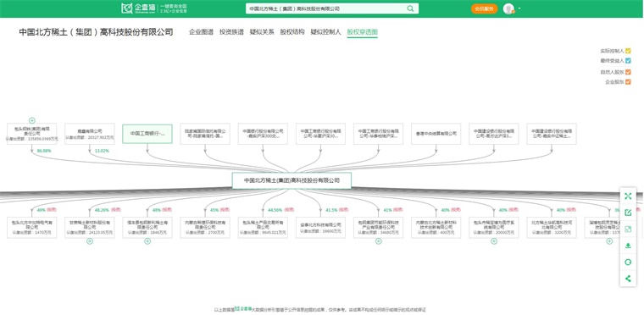Screen dimensions: 644x315
Task: Click the user avatar icon
Action: coord(508,8)
